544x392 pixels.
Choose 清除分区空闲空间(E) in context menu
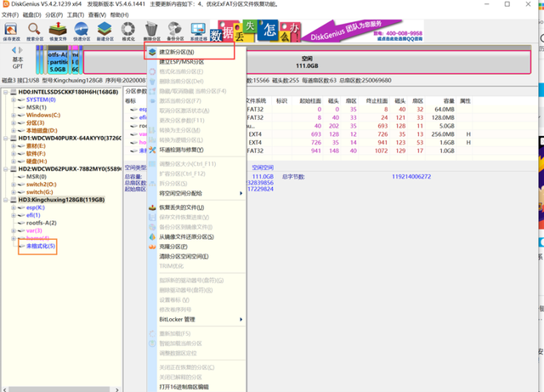(x=196, y=257)
